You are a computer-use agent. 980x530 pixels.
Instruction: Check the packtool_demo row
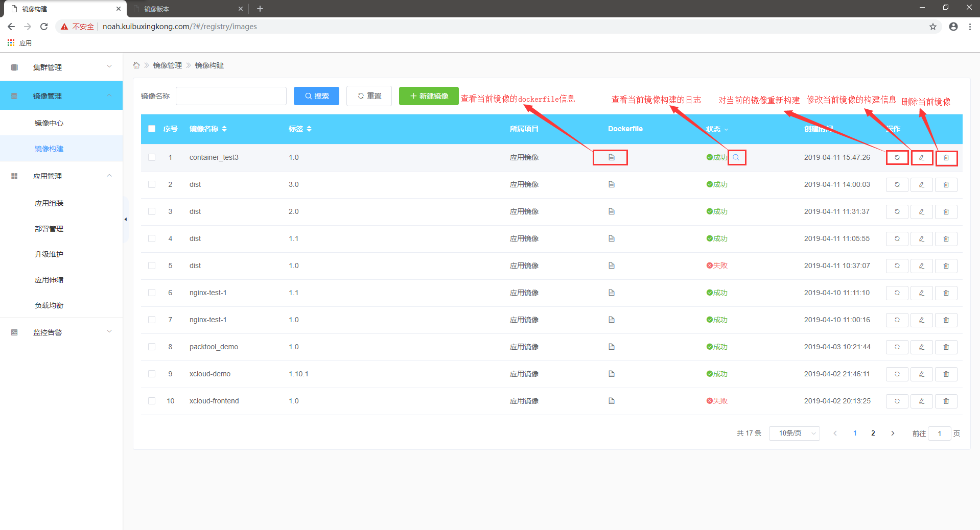pos(152,347)
